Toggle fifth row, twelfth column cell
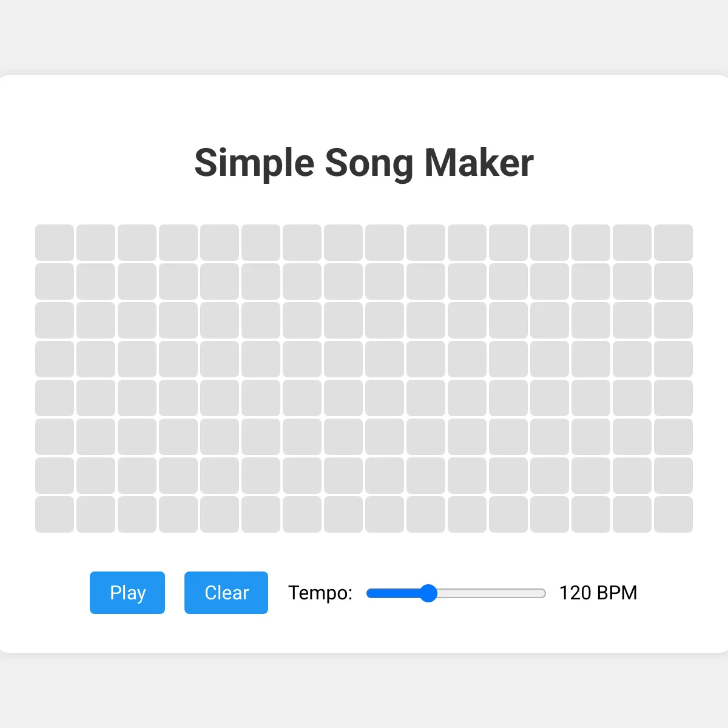The image size is (728, 728). pyautogui.click(x=508, y=398)
